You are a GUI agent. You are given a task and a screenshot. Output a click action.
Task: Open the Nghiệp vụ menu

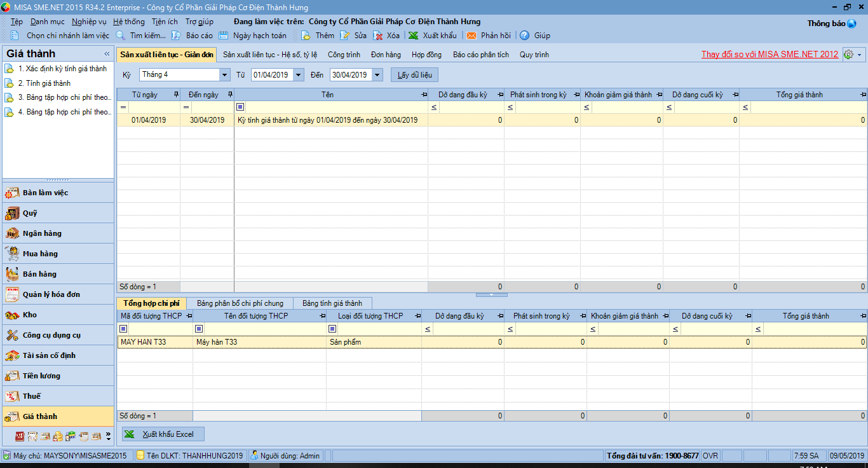(x=89, y=22)
